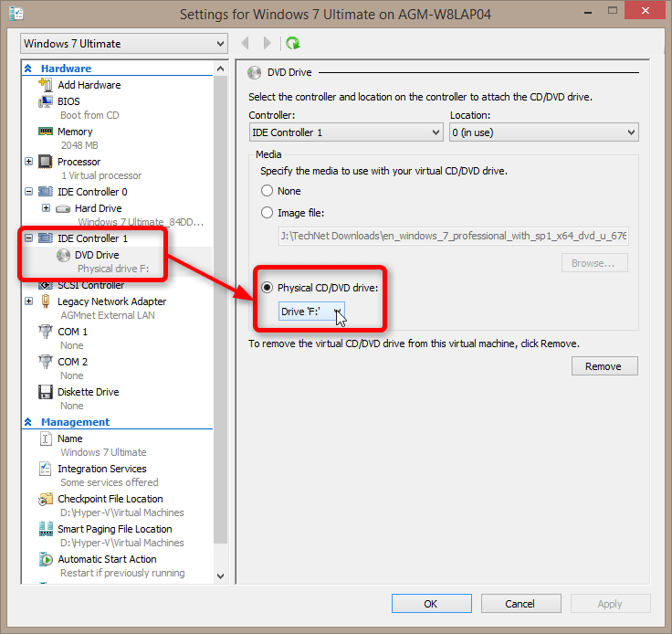
Task: Click the green refresh icon in toolbar
Action: coord(292,43)
